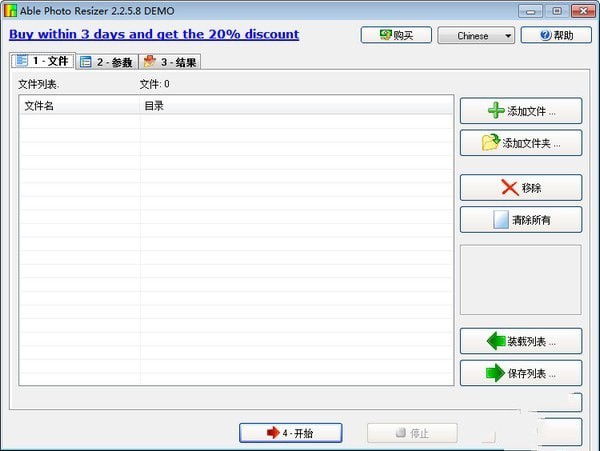Click the 文件: 0 count label
Screen dimensions: 600x451
click(155, 84)
